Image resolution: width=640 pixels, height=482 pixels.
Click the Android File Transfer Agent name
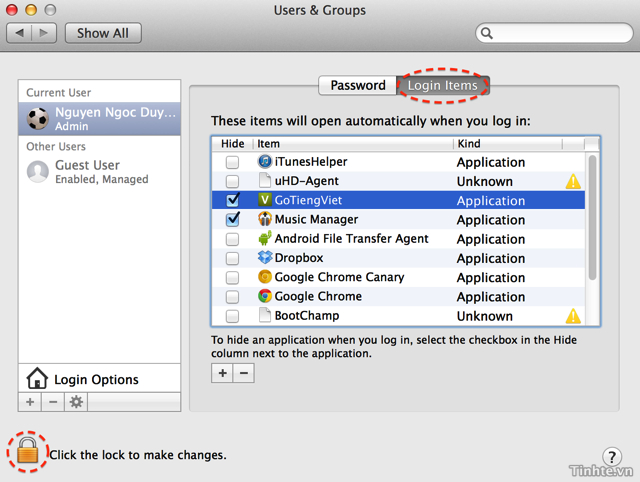(x=351, y=238)
